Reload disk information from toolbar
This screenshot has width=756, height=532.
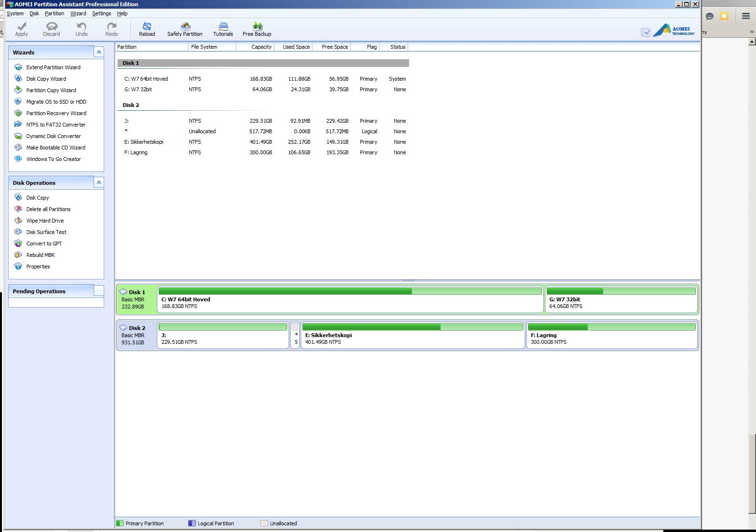click(147, 29)
